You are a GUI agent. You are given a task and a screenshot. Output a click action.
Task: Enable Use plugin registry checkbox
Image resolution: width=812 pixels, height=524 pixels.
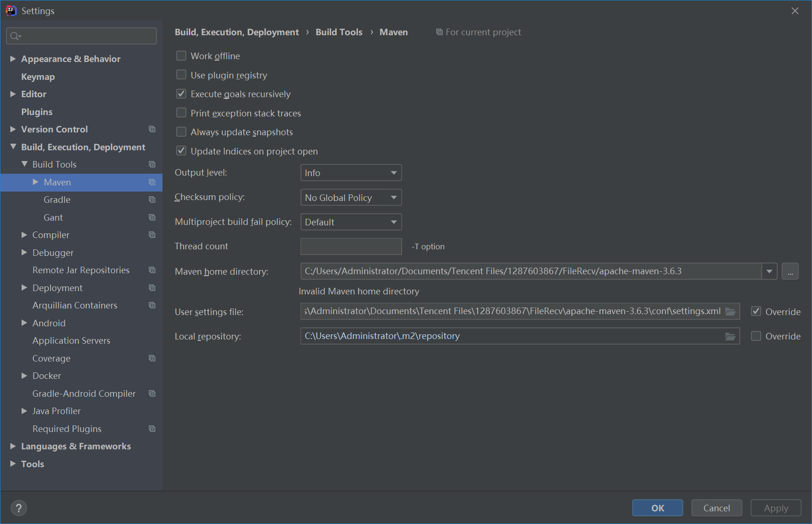click(181, 75)
